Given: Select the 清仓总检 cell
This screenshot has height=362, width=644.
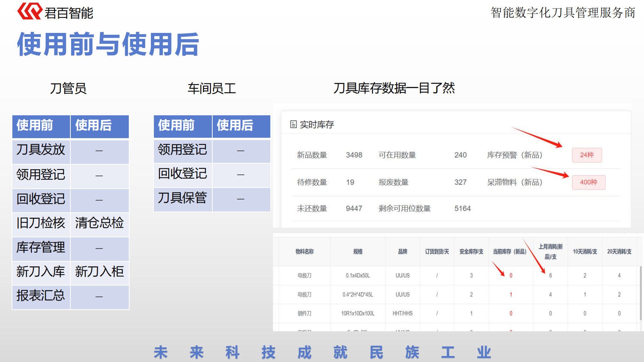Looking at the screenshot, I should click(99, 223).
